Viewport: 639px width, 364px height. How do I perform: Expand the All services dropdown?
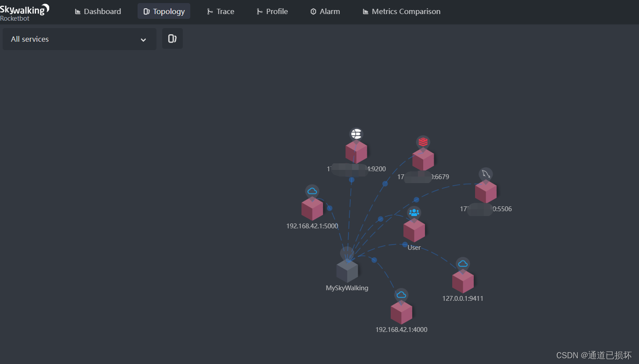[x=80, y=39]
